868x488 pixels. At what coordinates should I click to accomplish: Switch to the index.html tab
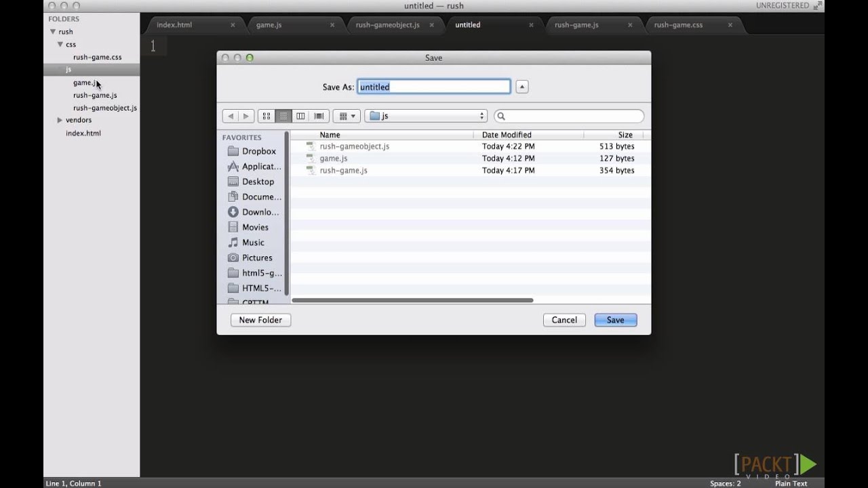coord(174,25)
